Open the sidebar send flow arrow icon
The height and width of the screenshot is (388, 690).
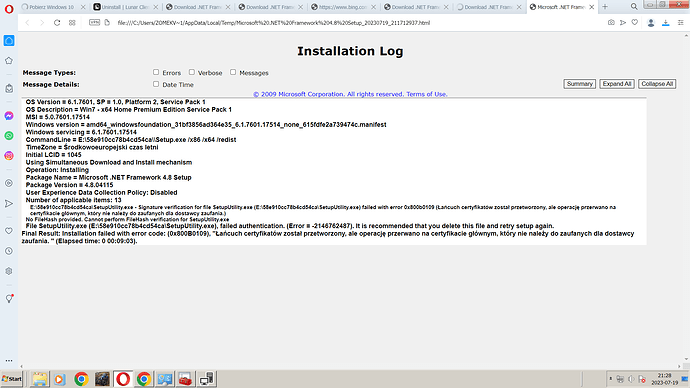coord(9,203)
